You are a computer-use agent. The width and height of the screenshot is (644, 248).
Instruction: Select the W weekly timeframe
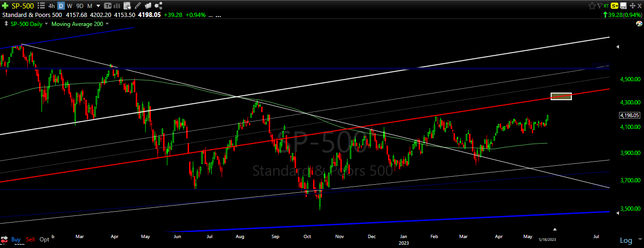(x=69, y=6)
